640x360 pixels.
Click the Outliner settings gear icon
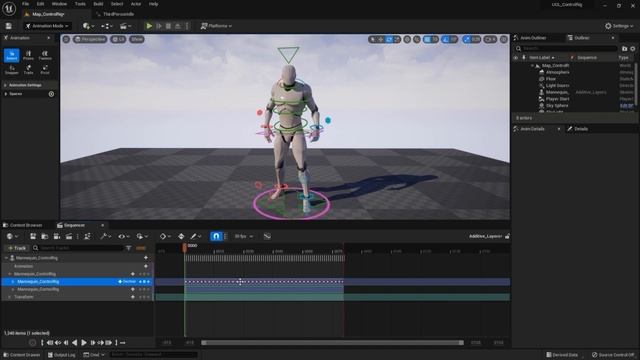click(633, 49)
